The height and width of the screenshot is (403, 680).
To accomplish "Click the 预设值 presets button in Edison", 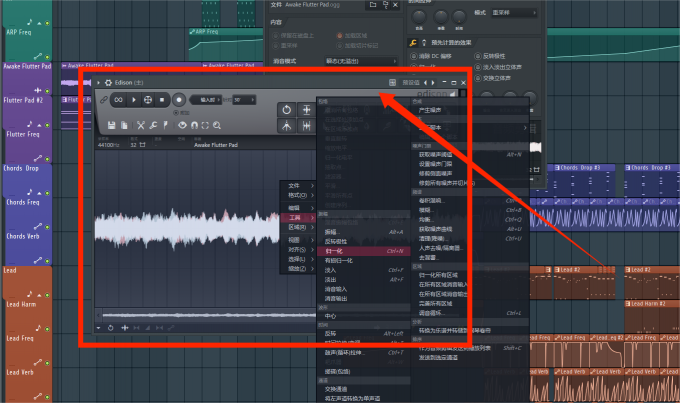I will (412, 82).
